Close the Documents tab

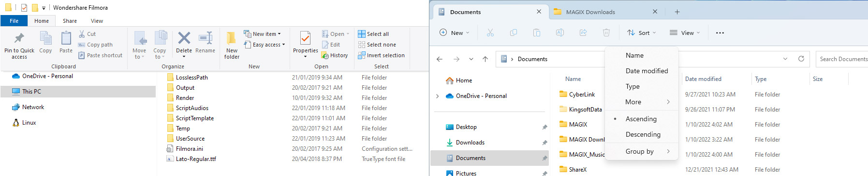[539, 12]
